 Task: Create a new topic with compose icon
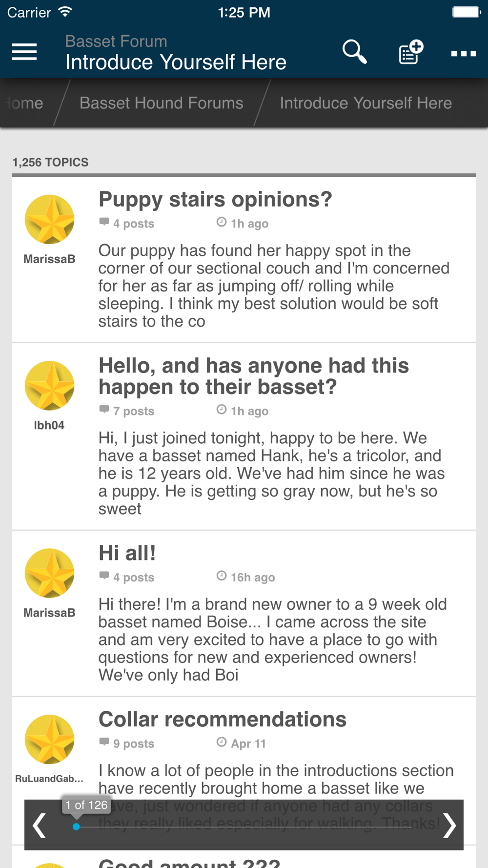coord(410,52)
